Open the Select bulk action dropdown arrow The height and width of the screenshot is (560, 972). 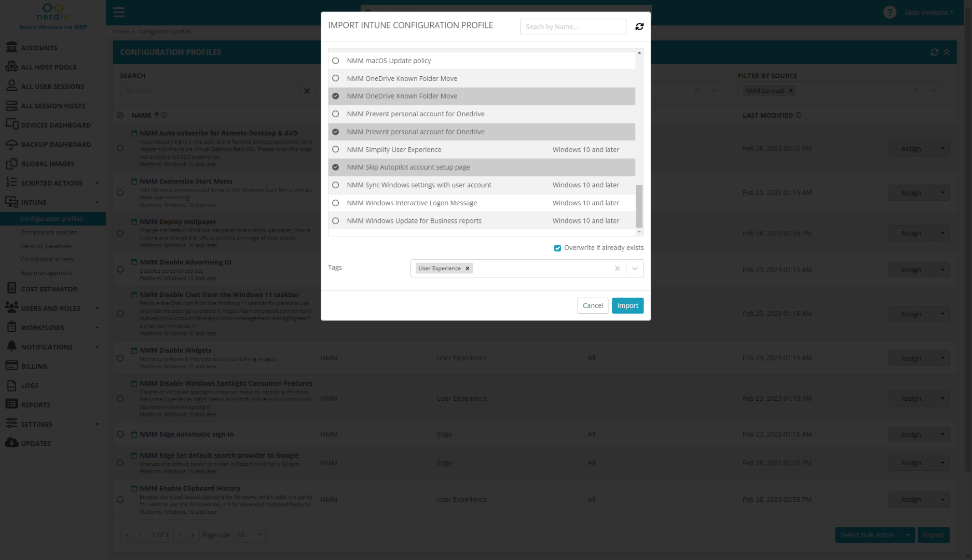pos(908,535)
